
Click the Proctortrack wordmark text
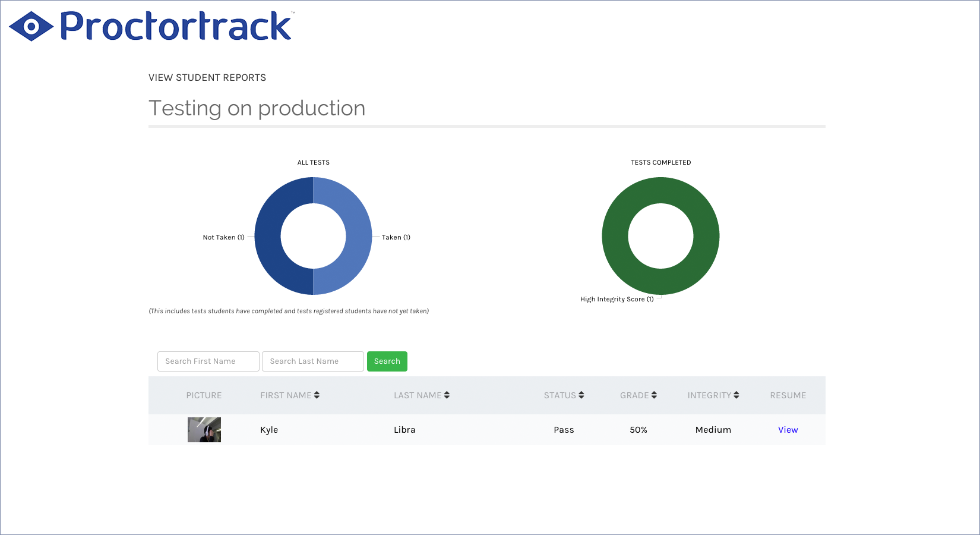[176, 27]
